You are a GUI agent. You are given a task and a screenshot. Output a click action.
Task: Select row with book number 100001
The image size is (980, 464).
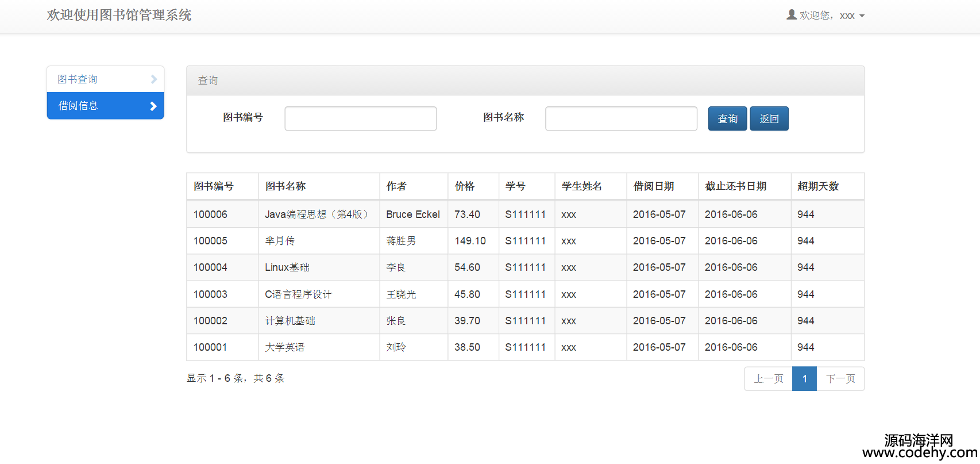click(210, 347)
